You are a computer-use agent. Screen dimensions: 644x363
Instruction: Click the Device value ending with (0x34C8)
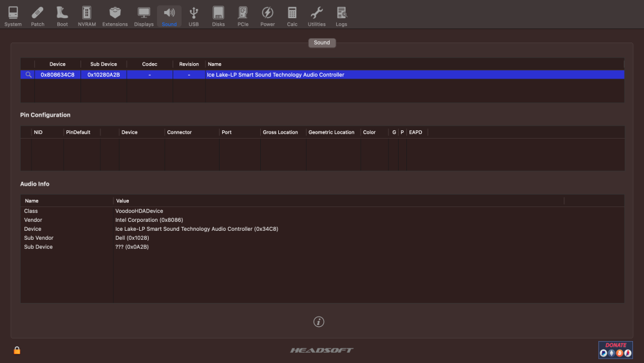196,229
